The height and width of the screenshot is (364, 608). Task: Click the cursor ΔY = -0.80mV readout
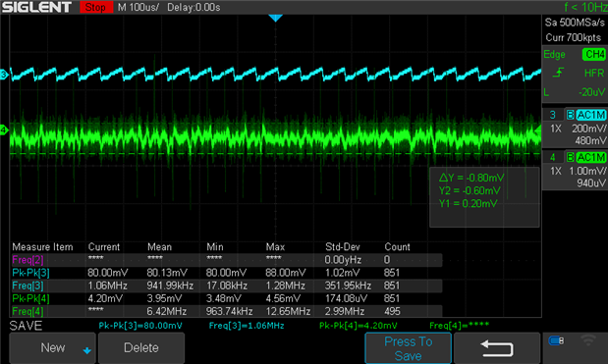(471, 178)
